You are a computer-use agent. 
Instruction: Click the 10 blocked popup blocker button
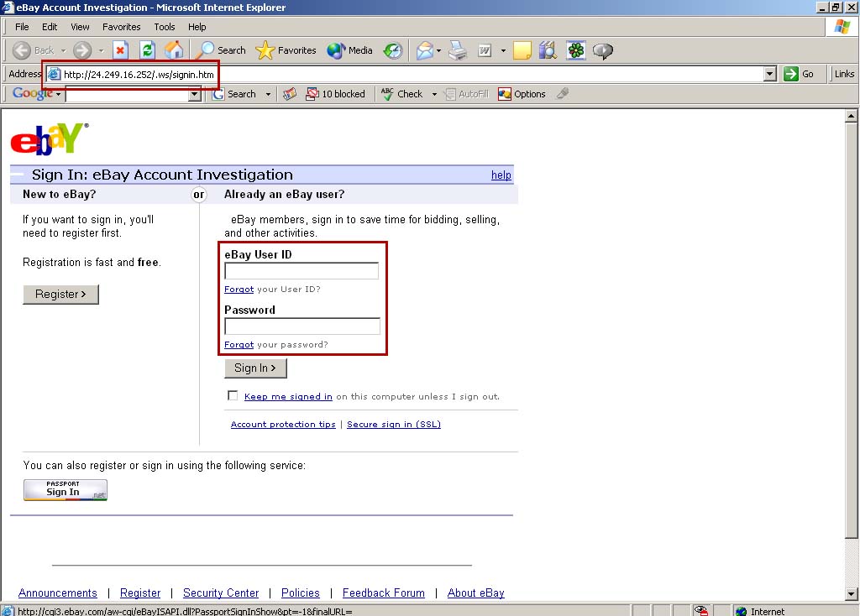335,94
